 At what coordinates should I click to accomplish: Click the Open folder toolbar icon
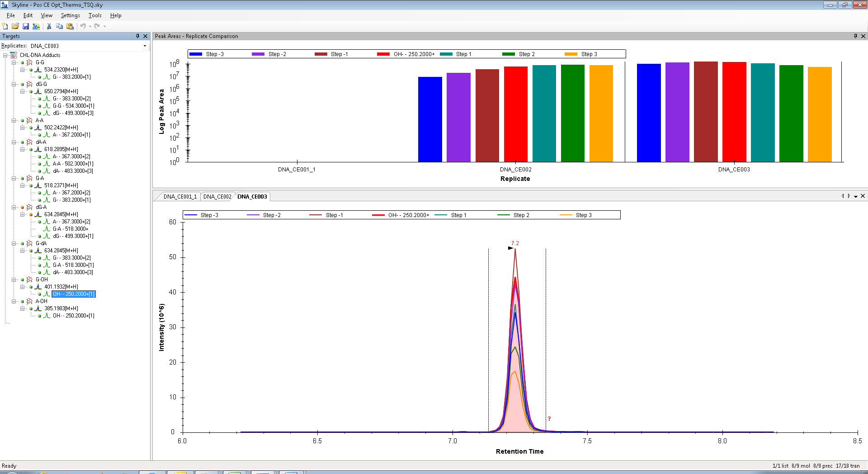coord(15,26)
